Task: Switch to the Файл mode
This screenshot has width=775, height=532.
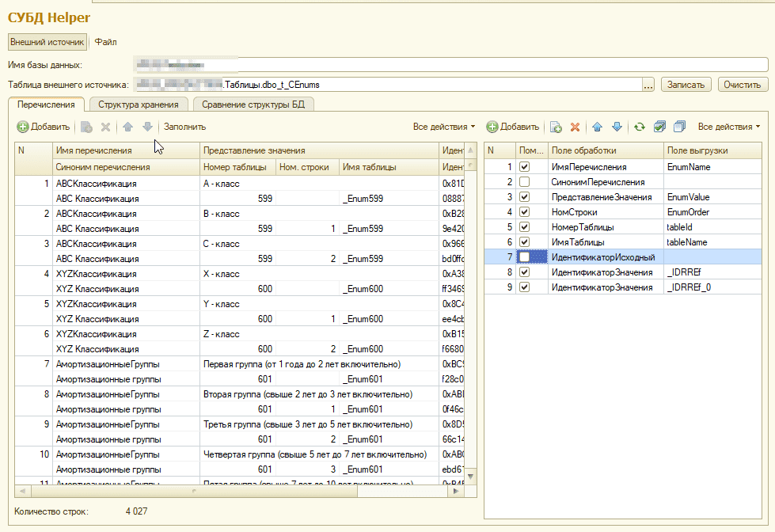Action: (x=106, y=42)
